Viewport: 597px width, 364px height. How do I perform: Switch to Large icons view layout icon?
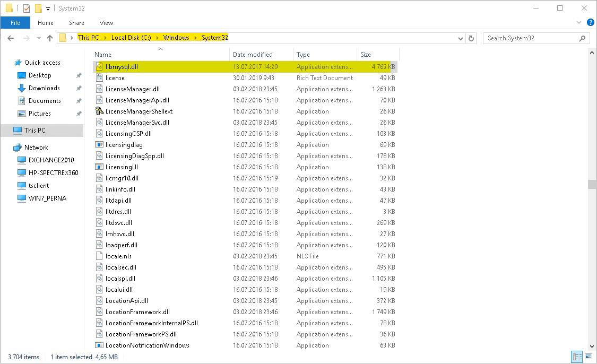coord(588,357)
